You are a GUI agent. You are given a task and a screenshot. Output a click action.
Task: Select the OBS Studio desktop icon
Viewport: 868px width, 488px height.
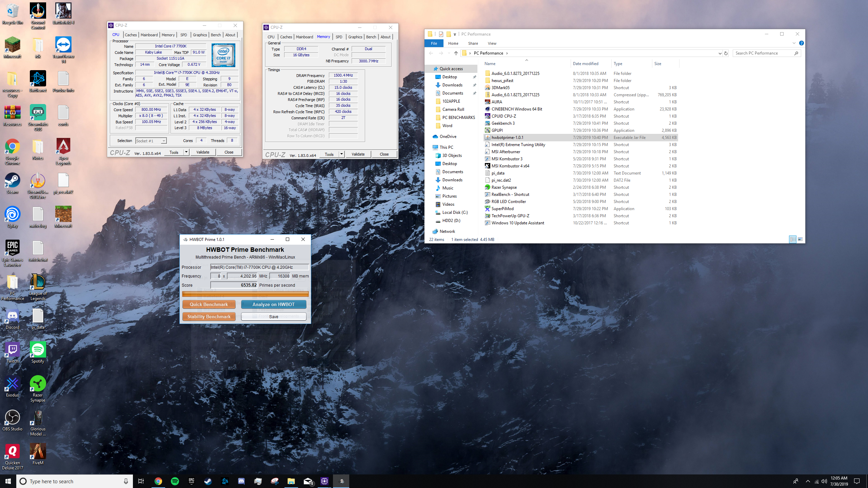coord(13,420)
